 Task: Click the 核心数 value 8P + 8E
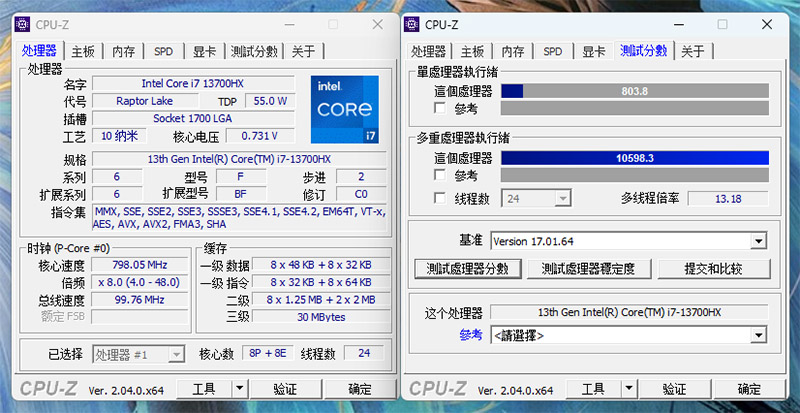click(268, 353)
